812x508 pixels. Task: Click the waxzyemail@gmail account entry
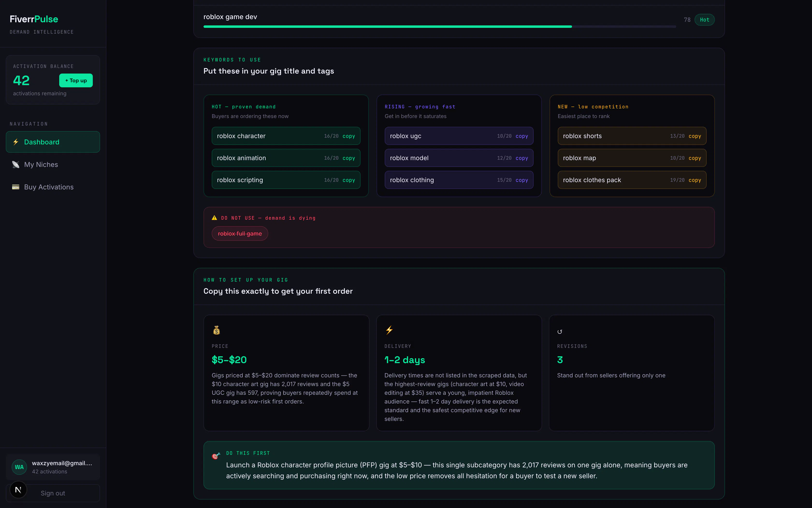[53, 467]
